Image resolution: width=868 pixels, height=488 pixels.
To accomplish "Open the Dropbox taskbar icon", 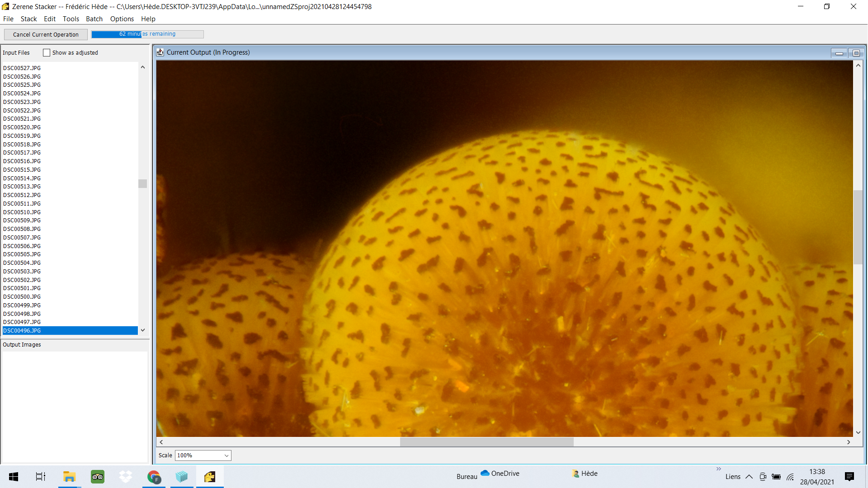I will [x=126, y=477].
